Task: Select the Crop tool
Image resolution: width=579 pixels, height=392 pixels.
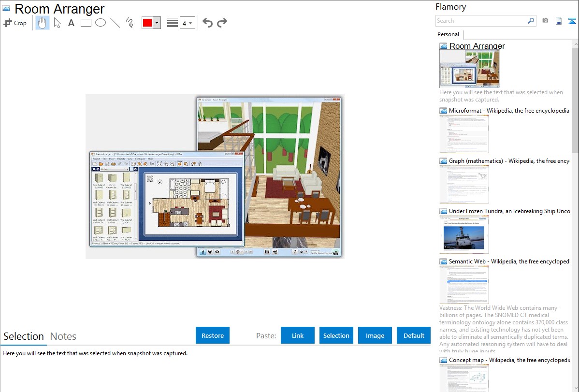Action: tap(15, 23)
